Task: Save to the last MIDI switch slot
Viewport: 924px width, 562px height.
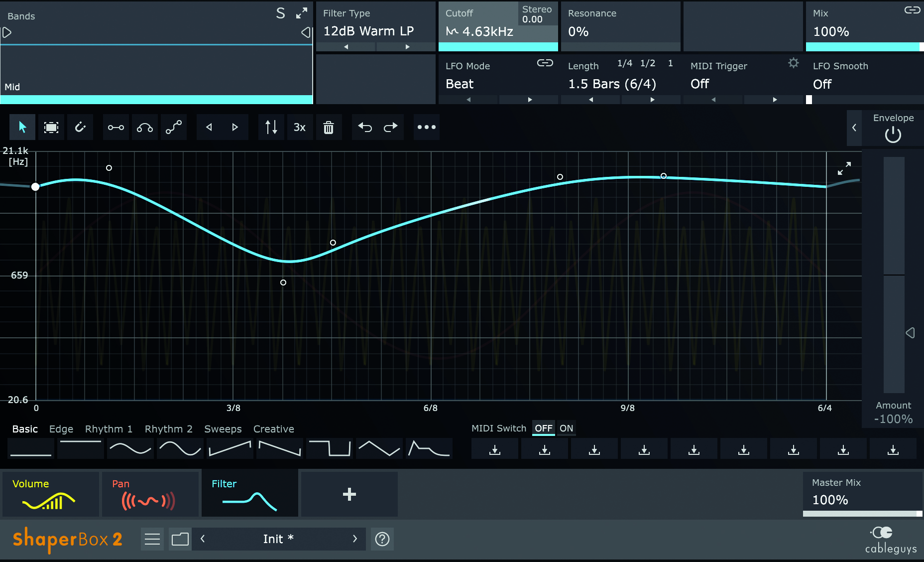Action: 893,449
